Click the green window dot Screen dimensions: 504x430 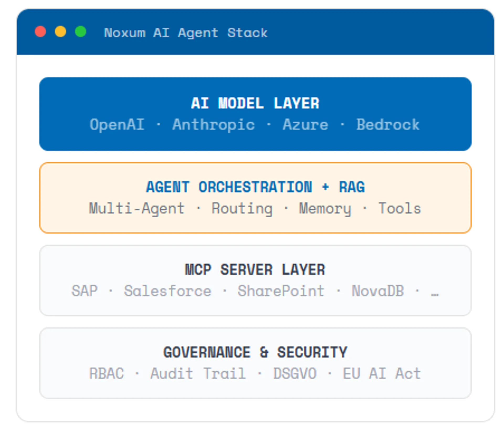(x=81, y=32)
